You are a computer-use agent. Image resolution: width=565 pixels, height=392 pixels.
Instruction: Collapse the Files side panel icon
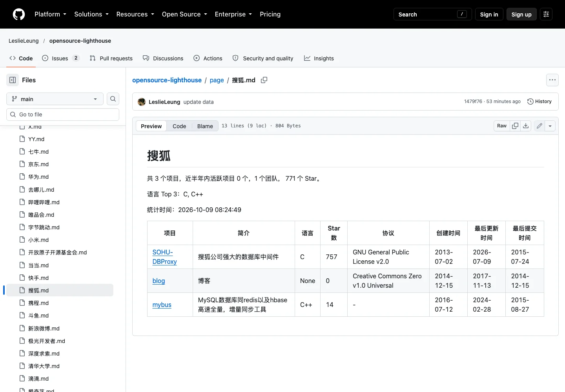point(13,80)
